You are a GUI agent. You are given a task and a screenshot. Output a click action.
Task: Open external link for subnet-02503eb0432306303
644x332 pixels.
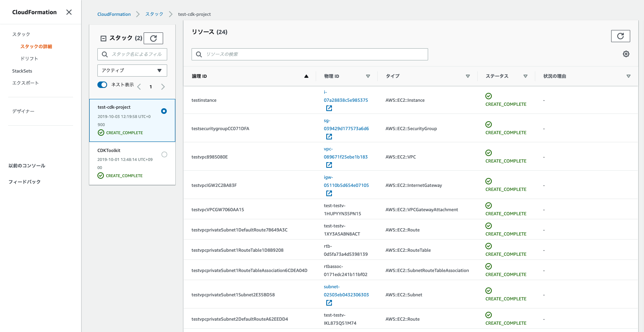coord(329,303)
